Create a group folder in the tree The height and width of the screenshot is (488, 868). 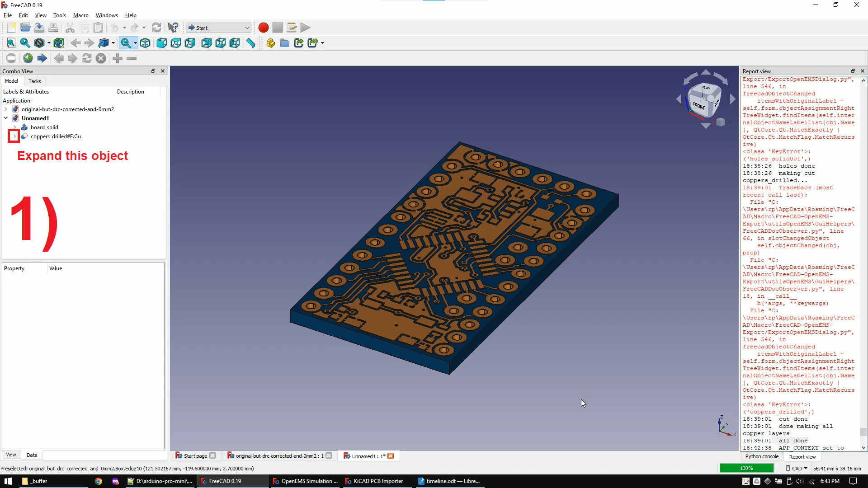pos(284,43)
